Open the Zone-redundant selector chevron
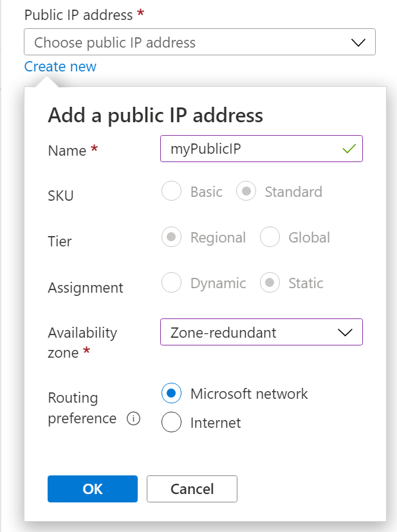 tap(345, 332)
